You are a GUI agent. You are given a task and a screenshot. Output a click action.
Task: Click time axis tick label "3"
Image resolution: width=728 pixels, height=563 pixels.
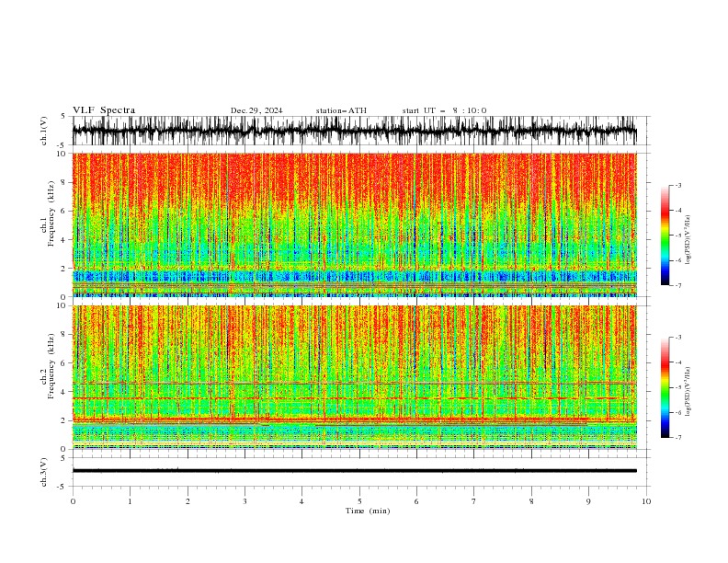(x=245, y=501)
